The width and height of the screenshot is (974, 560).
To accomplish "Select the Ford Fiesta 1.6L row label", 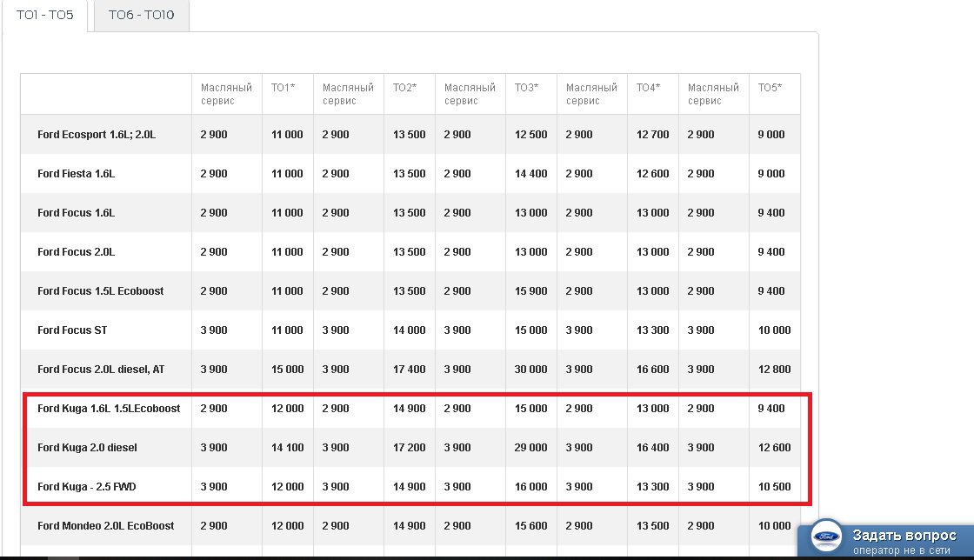I will pyautogui.click(x=76, y=173).
